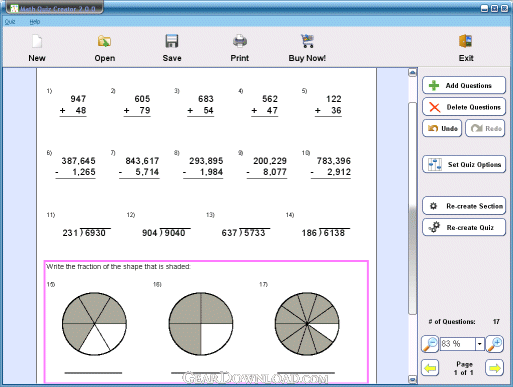Click the vertical scrollbar thumb

coord(412,208)
